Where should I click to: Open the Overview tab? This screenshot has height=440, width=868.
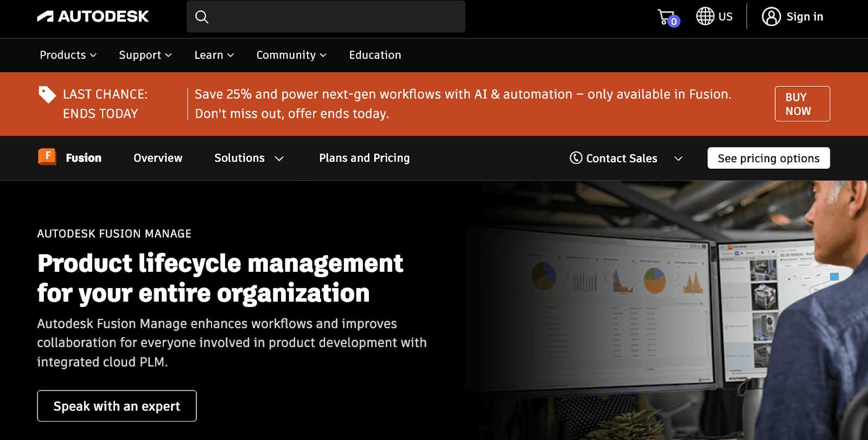click(158, 158)
